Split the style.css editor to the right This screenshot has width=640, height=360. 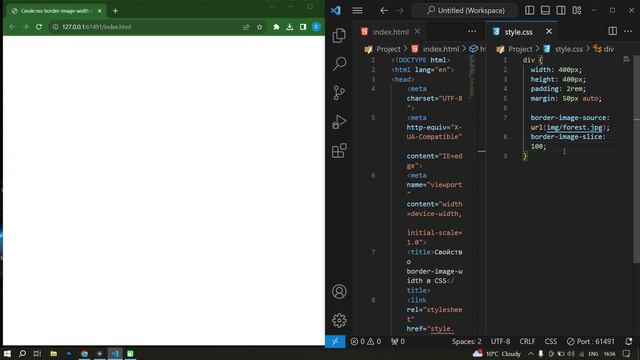pos(612,31)
